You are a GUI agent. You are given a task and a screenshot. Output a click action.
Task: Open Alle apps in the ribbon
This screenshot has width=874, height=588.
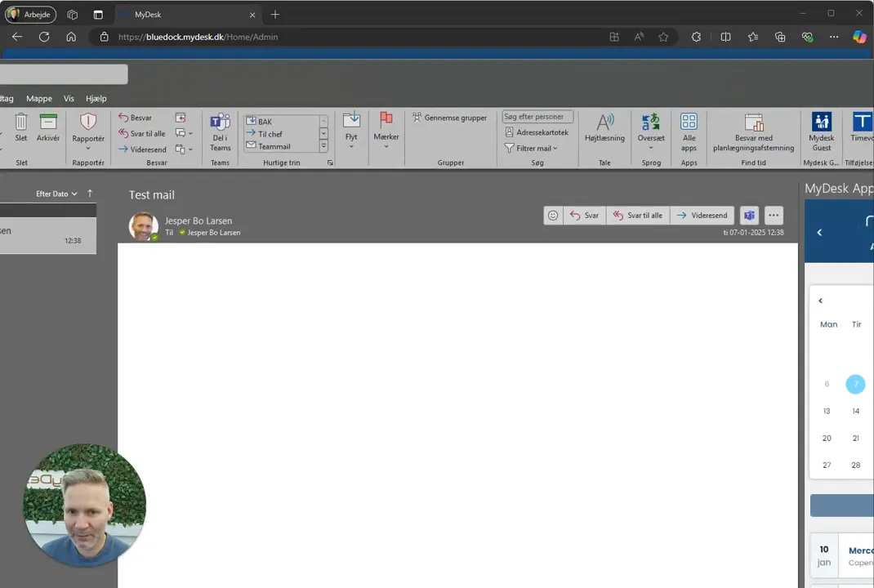689,132
